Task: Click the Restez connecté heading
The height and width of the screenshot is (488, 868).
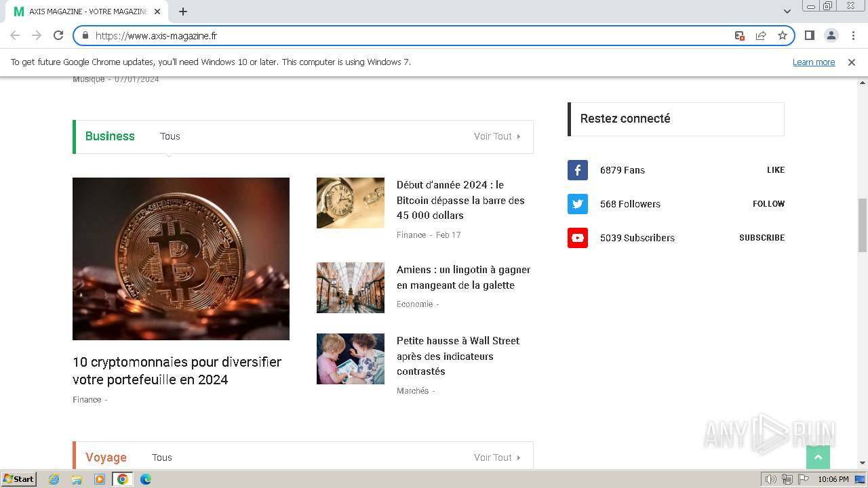Action: 625,119
